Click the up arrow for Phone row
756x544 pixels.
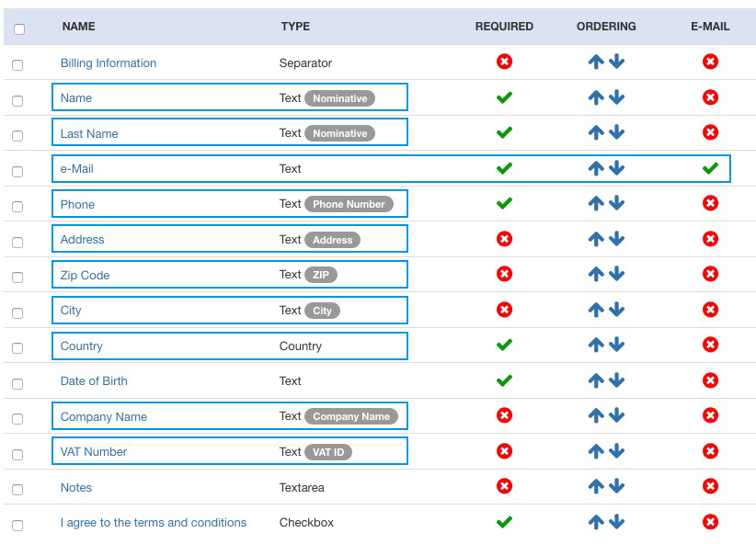(596, 203)
